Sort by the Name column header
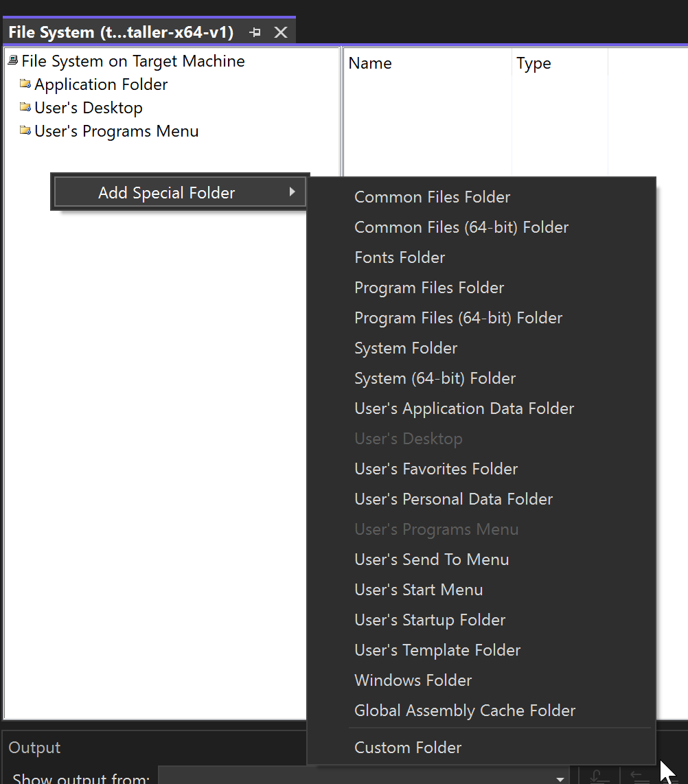The width and height of the screenshot is (688, 784). click(x=370, y=63)
